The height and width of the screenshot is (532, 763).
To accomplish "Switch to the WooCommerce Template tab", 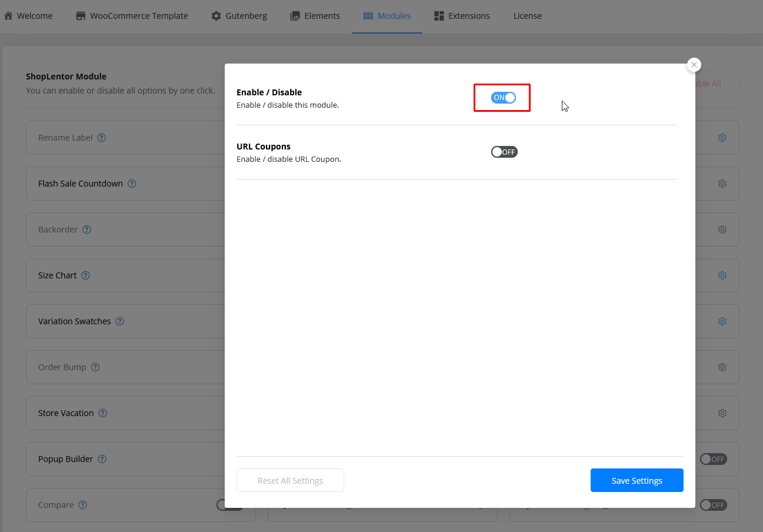I will coord(132,16).
